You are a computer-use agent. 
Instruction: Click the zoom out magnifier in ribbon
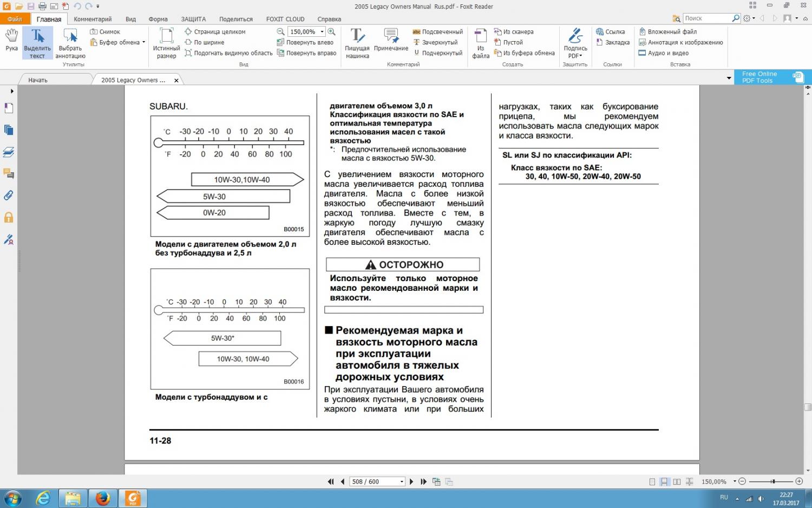[280, 32]
